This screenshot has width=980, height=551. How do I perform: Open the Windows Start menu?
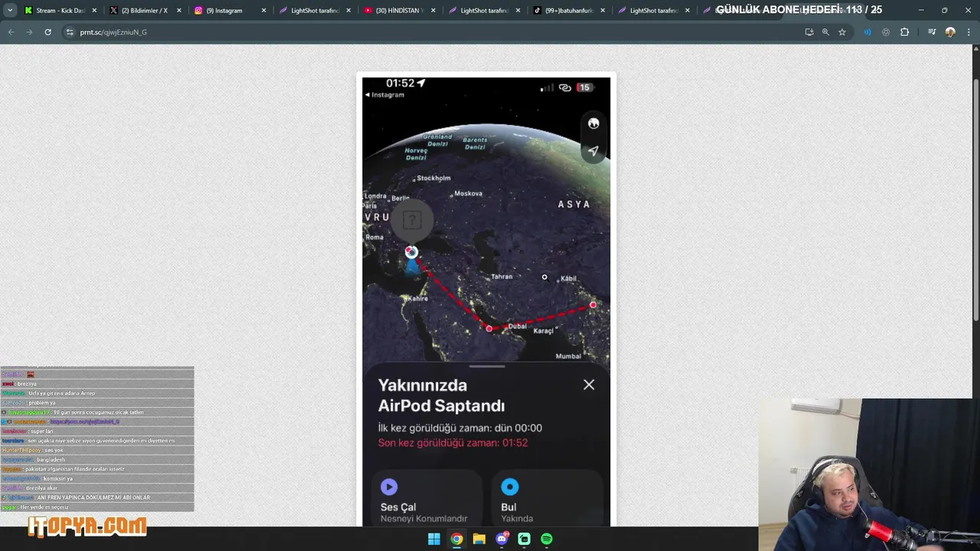pos(434,539)
